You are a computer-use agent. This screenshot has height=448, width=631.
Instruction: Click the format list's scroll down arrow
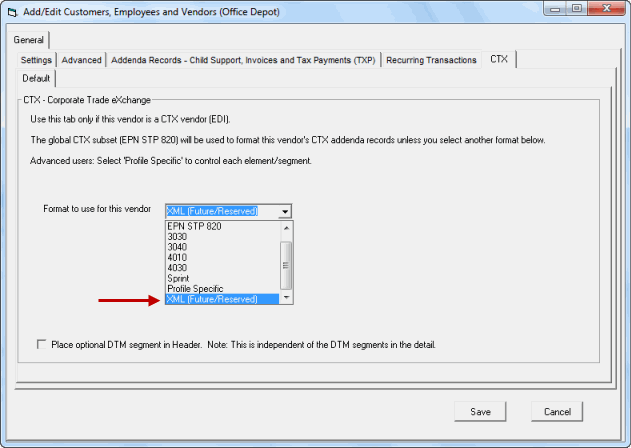tap(287, 299)
